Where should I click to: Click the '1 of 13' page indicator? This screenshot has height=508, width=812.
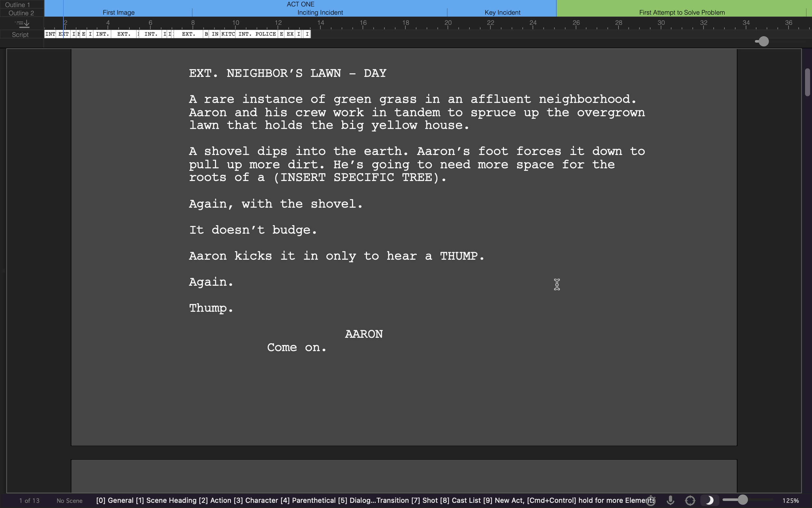point(29,500)
